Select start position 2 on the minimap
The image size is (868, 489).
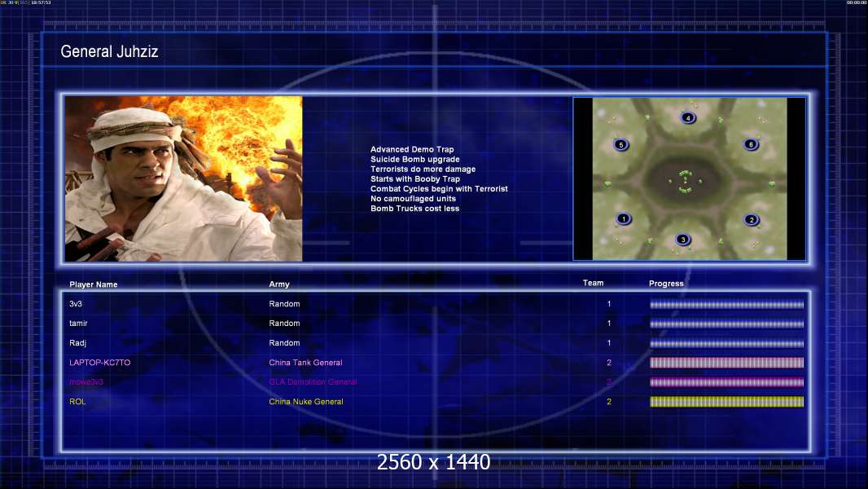tap(752, 220)
